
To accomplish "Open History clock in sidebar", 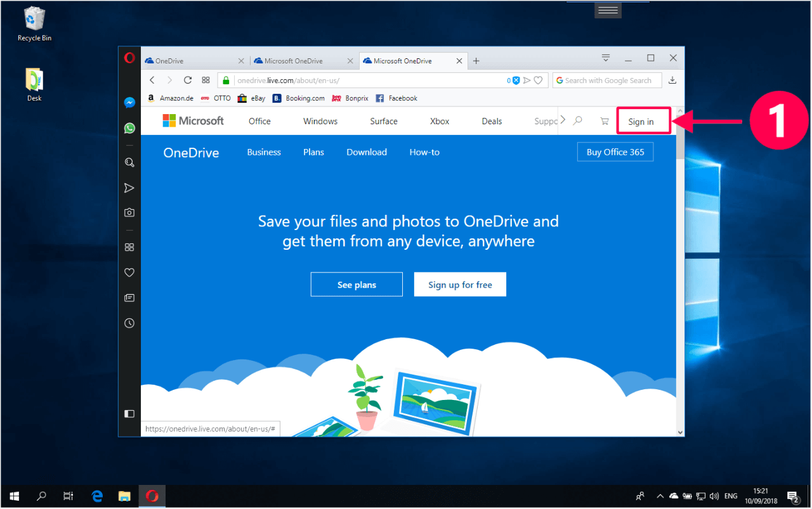I will 129,323.
